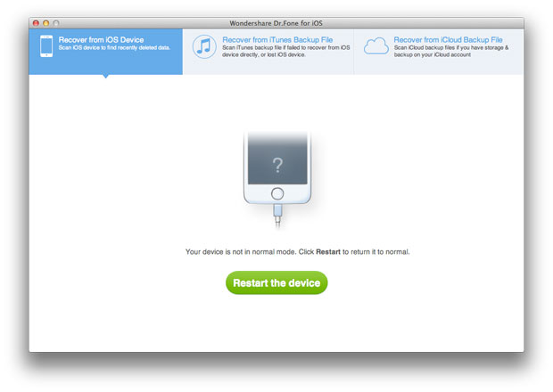Switch to Recover from iTunes Backup File tab
Screen dimensions: 553x392
pyautogui.click(x=268, y=52)
